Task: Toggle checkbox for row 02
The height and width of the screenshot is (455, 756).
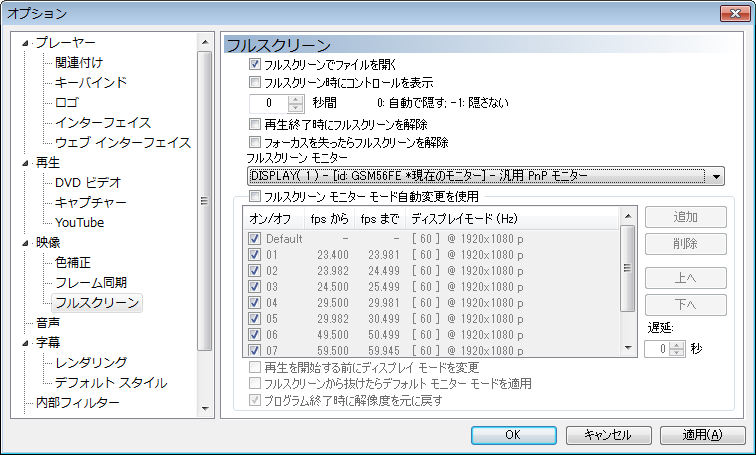Action: coord(254,270)
